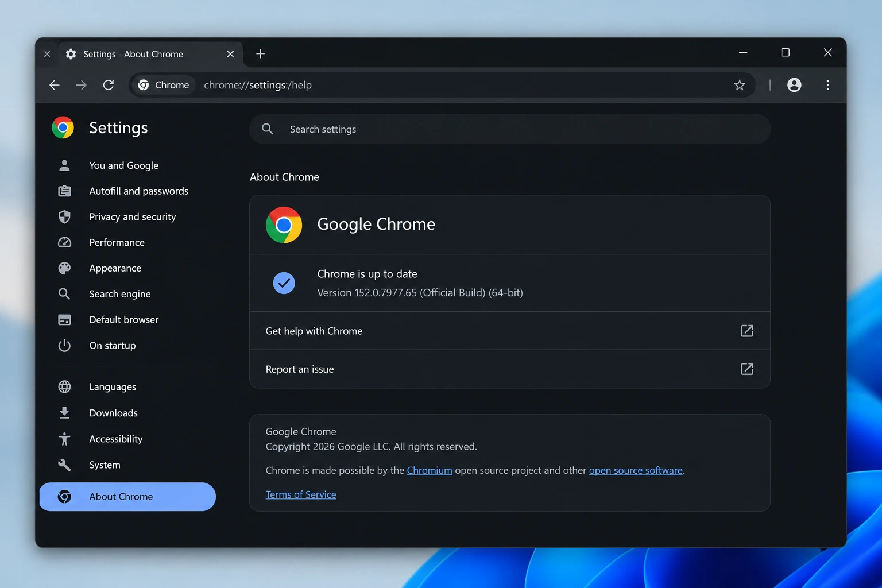Bookmark this page with the star icon
The image size is (882, 588).
click(740, 85)
